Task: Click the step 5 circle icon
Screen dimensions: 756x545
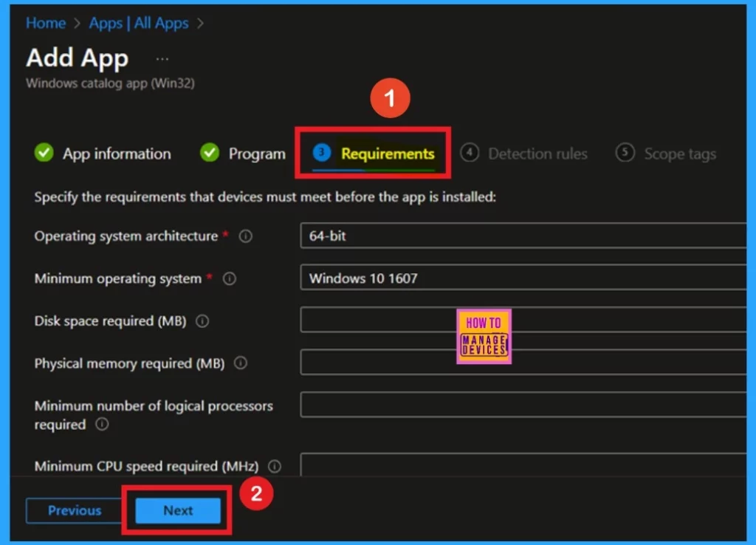Action: tap(625, 152)
